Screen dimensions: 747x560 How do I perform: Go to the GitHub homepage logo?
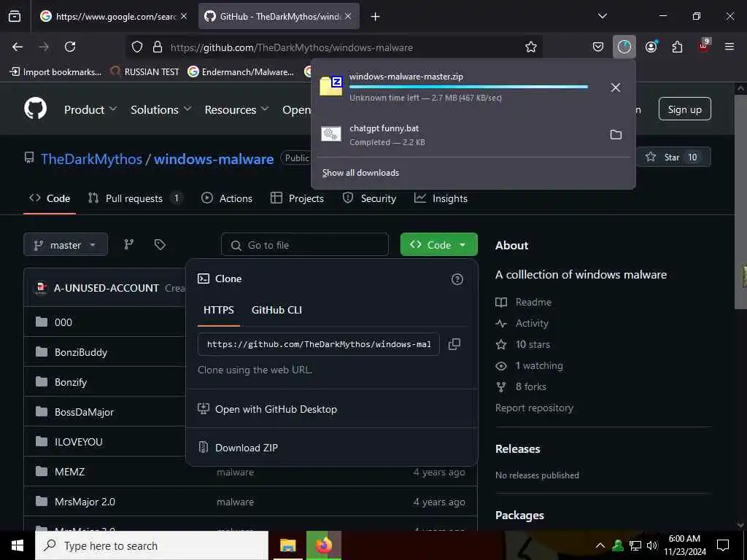coord(36,109)
